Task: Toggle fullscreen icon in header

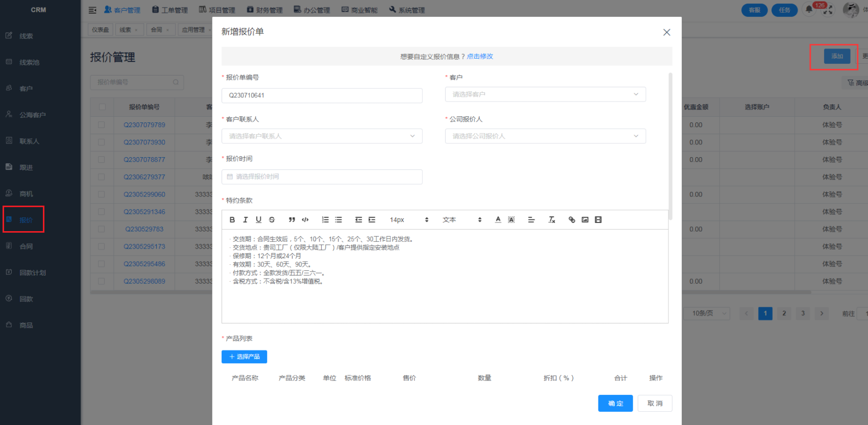Action: click(828, 10)
